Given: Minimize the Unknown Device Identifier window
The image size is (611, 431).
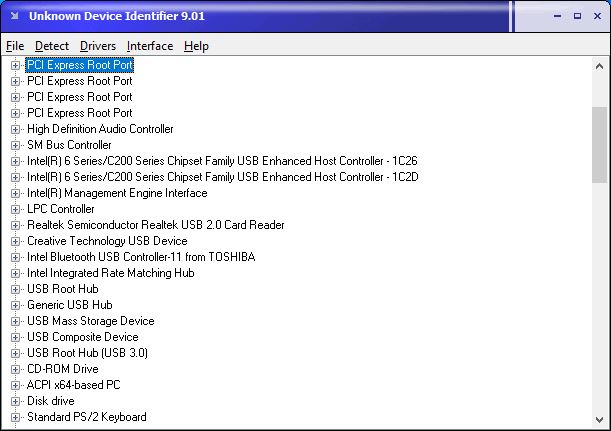Looking at the screenshot, I should (x=558, y=16).
